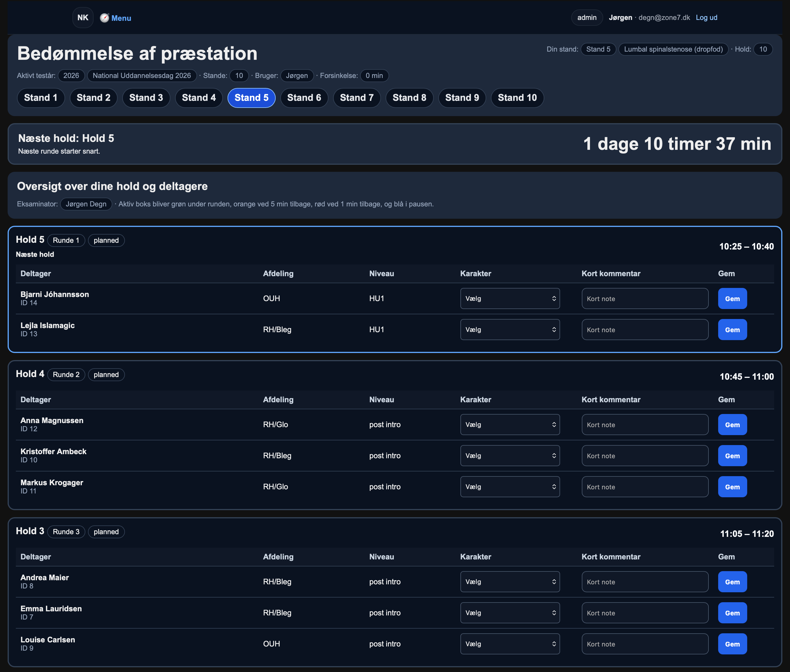The image size is (790, 672).
Task: Click the Kort note field for Markus Krogager
Action: 645,486
